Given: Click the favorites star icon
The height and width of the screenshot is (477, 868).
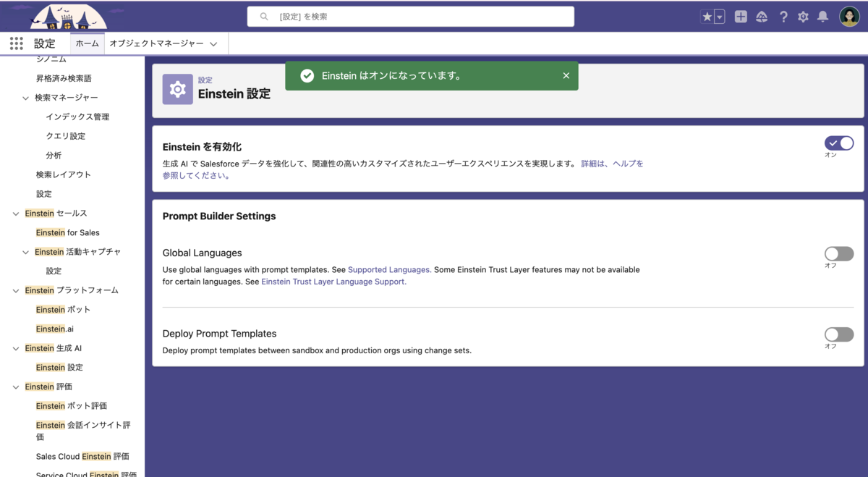Looking at the screenshot, I should (x=707, y=17).
